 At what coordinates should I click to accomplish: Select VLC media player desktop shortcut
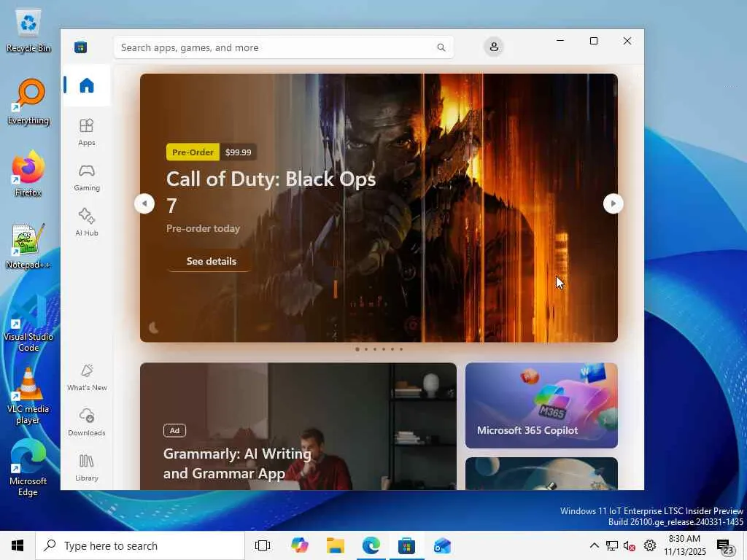(x=28, y=396)
